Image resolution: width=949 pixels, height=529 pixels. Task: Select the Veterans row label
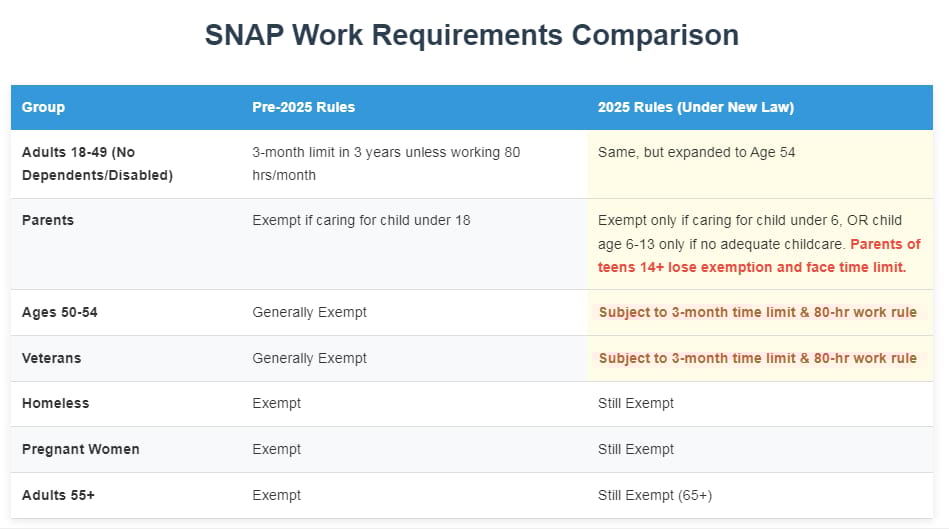click(51, 358)
